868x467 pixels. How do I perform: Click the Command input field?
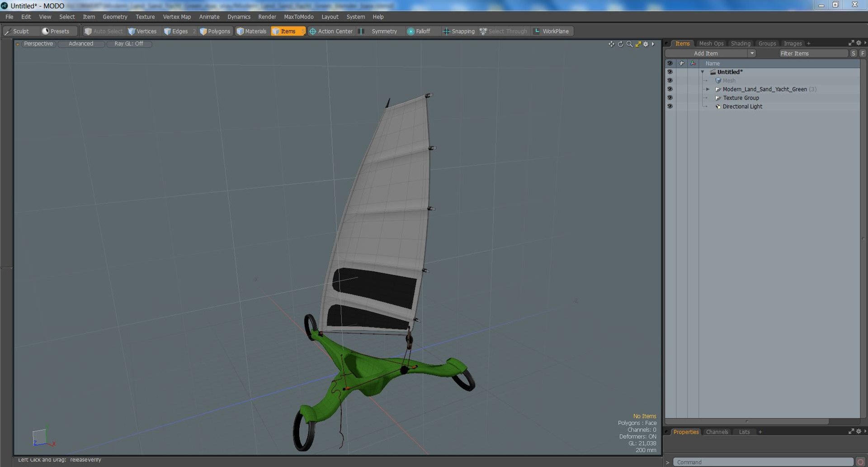pos(763,462)
